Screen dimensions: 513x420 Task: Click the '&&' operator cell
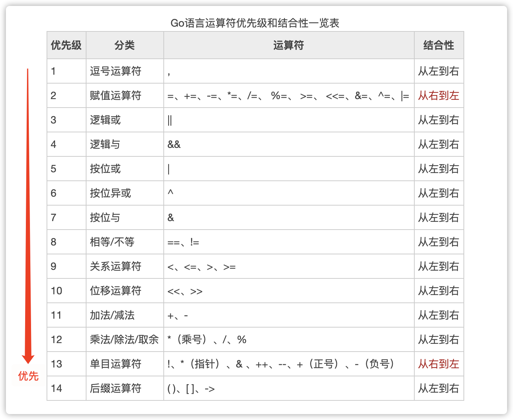(289, 144)
